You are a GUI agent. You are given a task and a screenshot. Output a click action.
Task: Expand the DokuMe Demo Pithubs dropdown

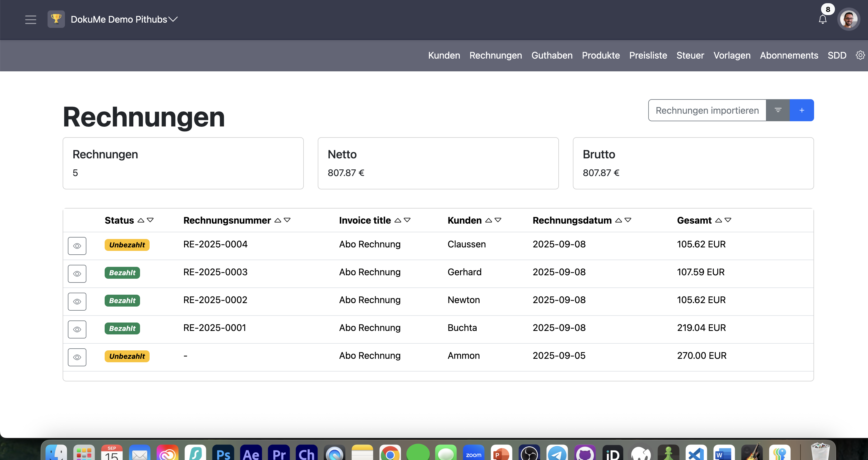[173, 19]
